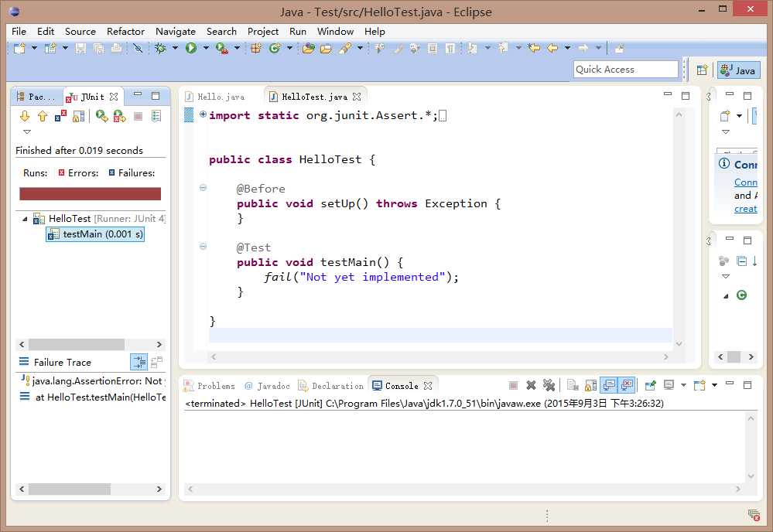Click the Run Last Tool icon with red toolbox
This screenshot has height=532, width=773.
222,48
